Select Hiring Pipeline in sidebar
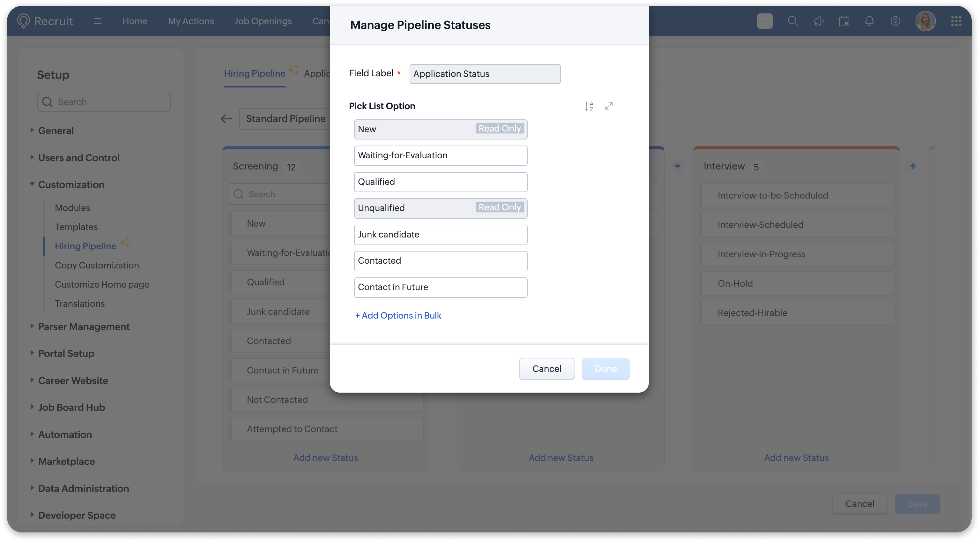 85,246
